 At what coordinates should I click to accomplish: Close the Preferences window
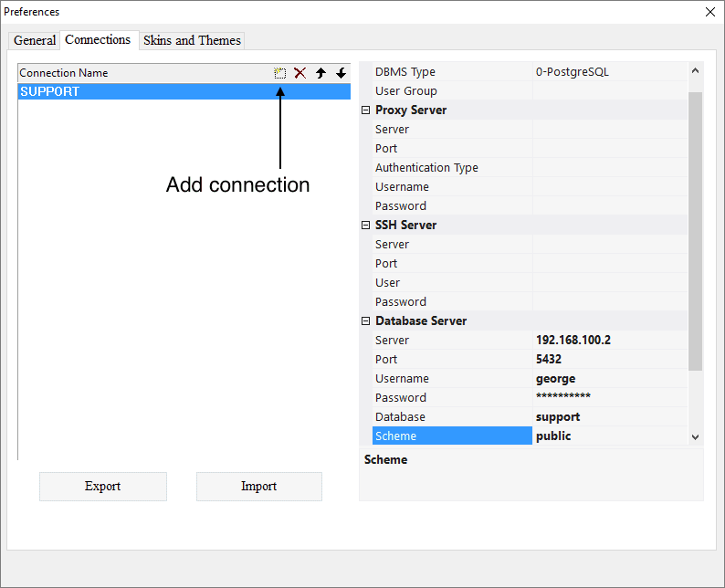click(x=710, y=12)
